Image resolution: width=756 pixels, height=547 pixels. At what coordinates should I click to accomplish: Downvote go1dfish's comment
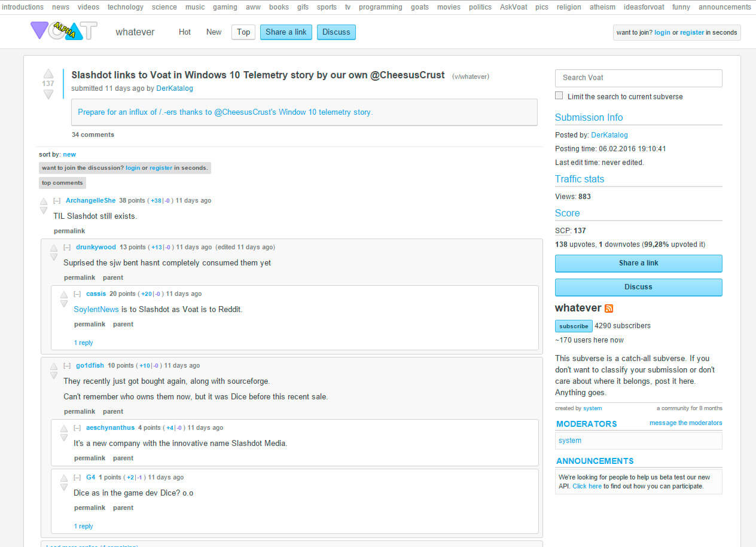(x=54, y=375)
